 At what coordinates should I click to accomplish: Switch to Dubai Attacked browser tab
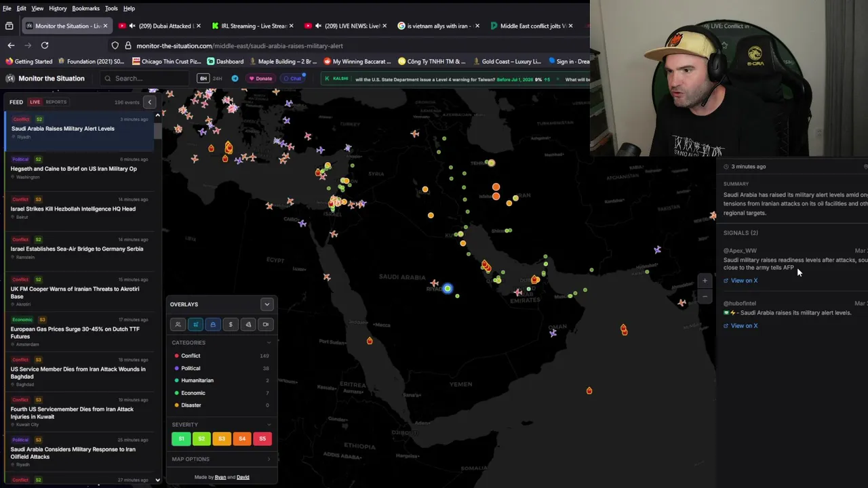coord(159,26)
